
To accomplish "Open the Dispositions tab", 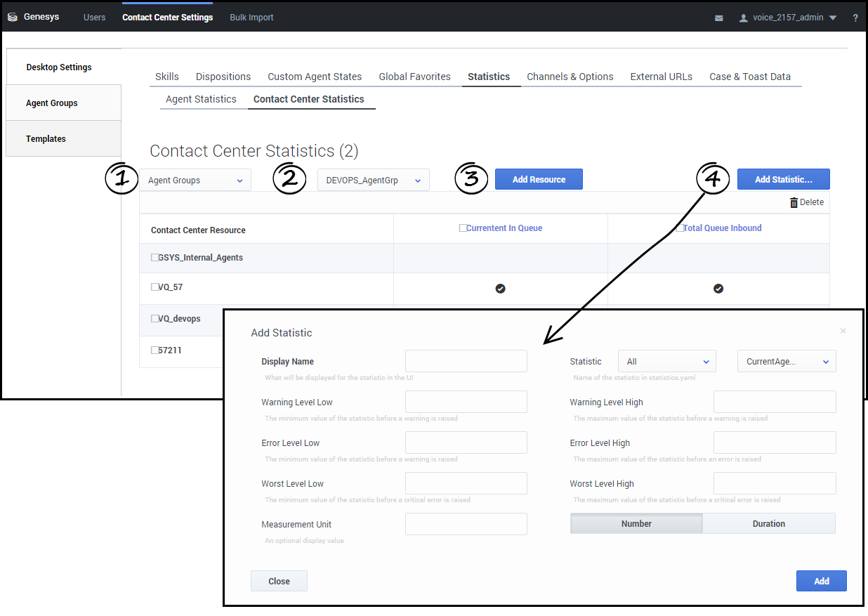I will coord(223,77).
